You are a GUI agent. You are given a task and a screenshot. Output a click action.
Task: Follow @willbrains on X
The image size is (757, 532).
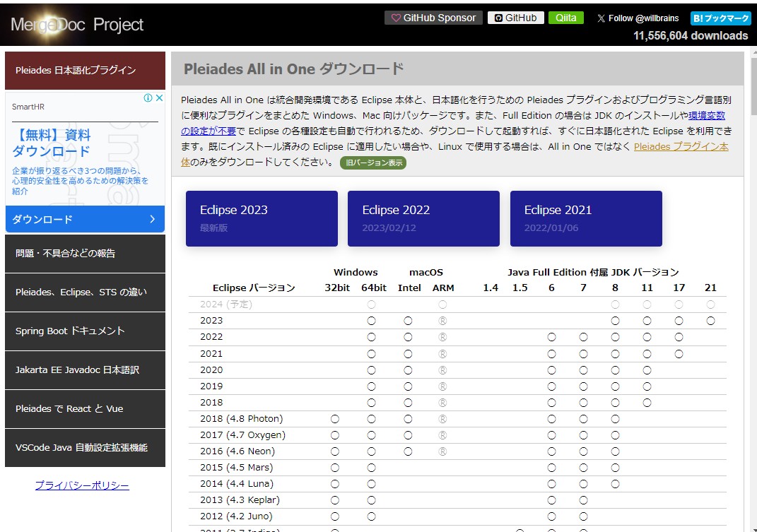click(x=638, y=18)
